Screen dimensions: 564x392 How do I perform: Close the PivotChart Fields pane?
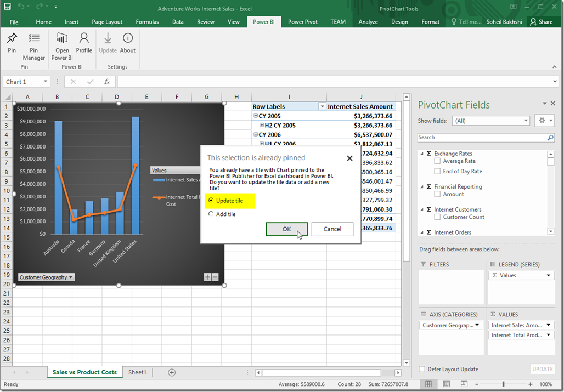(x=553, y=104)
